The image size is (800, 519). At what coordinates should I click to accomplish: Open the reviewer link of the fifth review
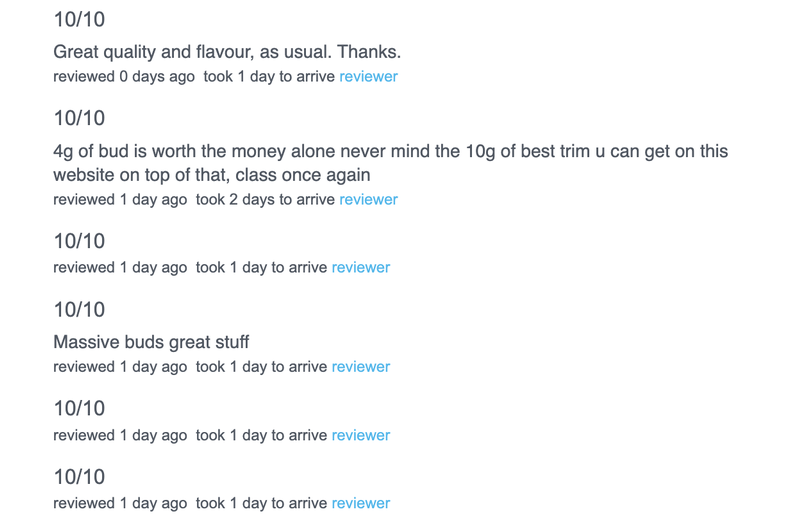coord(360,436)
